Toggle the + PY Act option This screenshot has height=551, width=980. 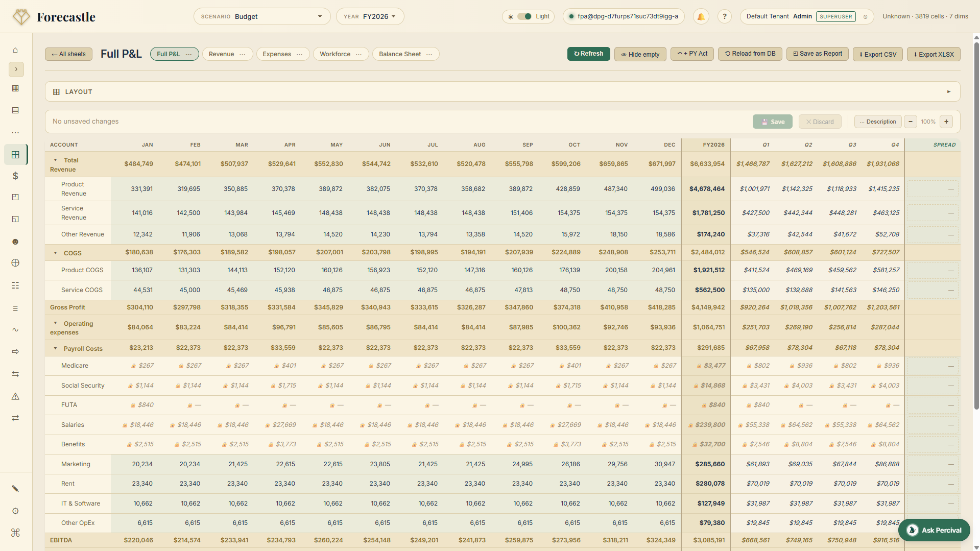tap(692, 54)
